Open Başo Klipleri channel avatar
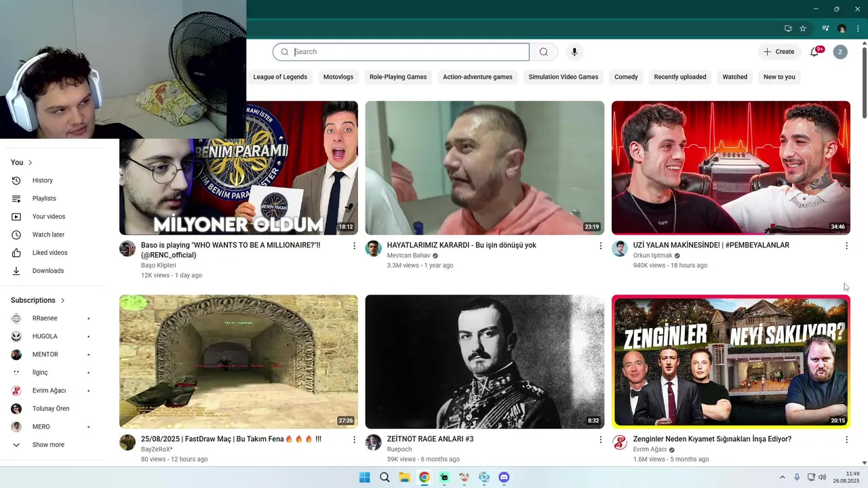The height and width of the screenshot is (488, 868). 127,249
